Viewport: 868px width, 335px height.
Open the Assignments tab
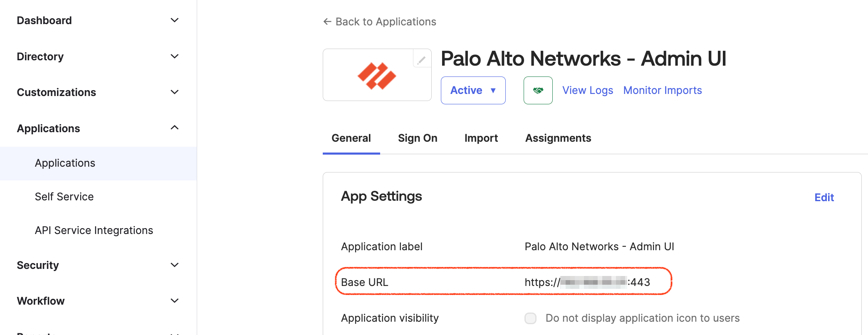point(558,138)
